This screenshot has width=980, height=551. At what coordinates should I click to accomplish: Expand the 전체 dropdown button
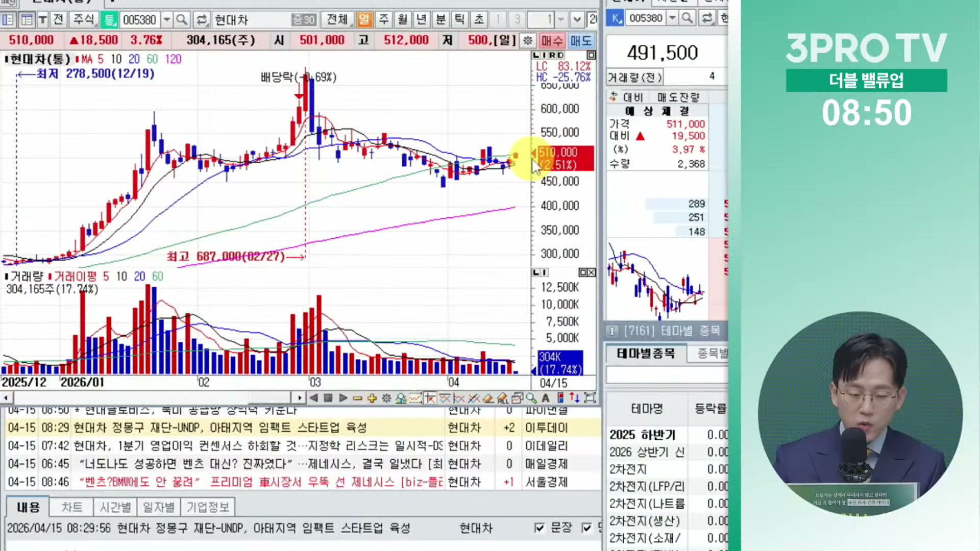point(337,20)
